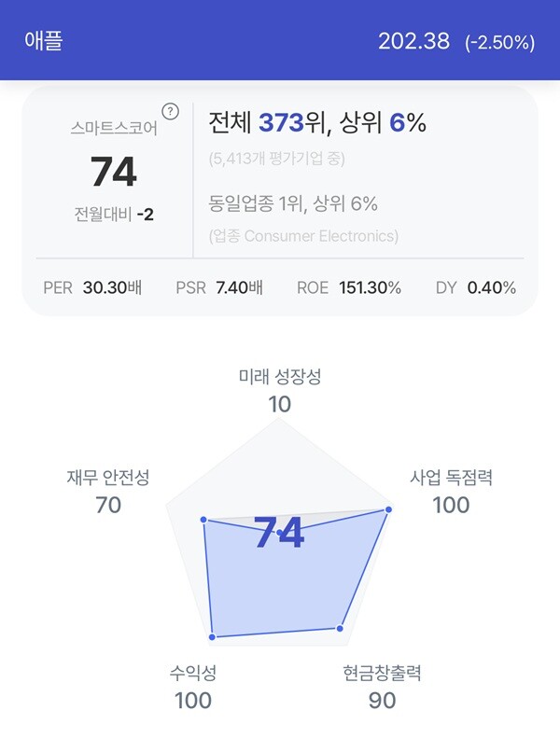Select the 현금창출력 90 label
The width and height of the screenshot is (560, 738).
click(x=382, y=687)
